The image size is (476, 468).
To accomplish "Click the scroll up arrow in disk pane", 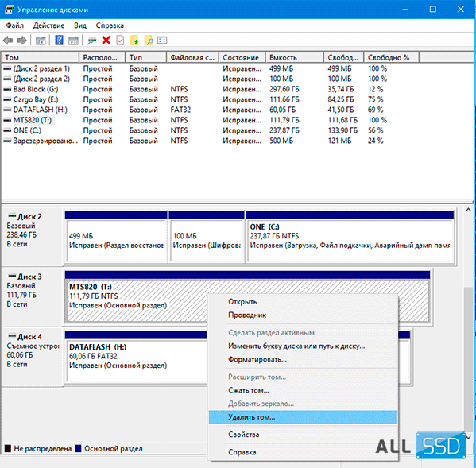I will click(468, 210).
